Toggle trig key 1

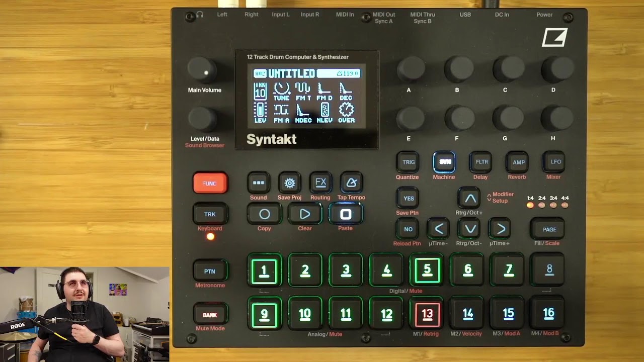coord(264,271)
